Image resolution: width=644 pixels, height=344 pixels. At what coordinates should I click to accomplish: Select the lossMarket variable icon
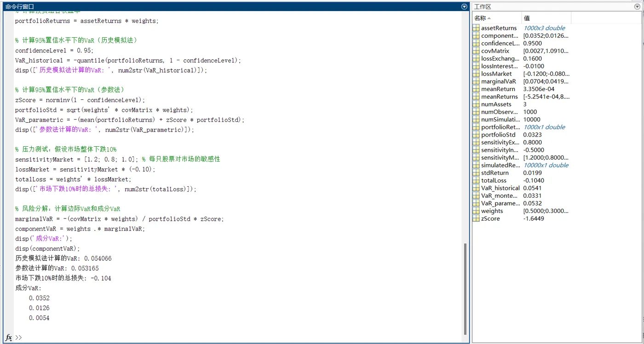click(x=477, y=74)
